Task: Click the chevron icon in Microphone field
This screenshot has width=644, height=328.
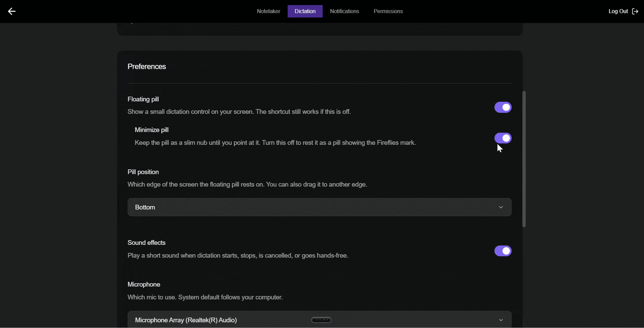Action: tap(501, 320)
